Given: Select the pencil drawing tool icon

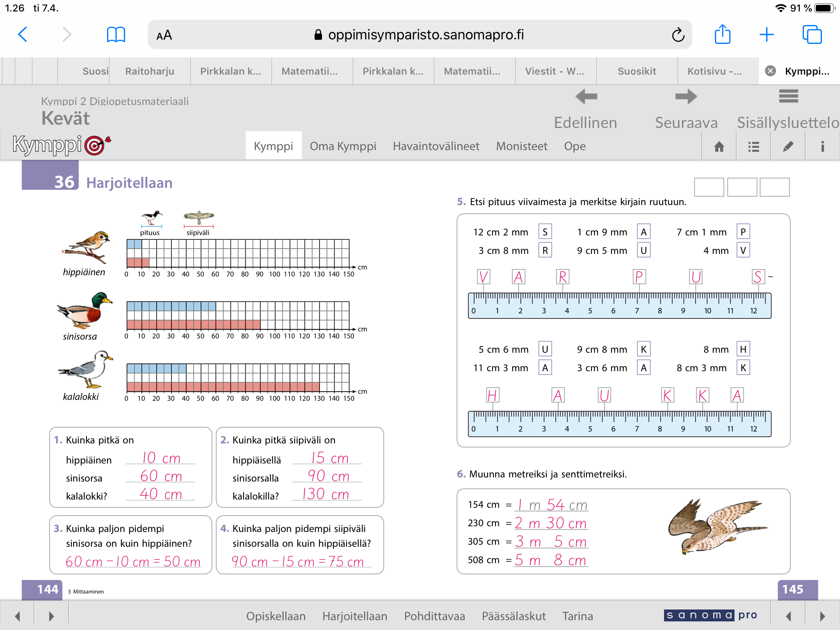Looking at the screenshot, I should point(787,146).
